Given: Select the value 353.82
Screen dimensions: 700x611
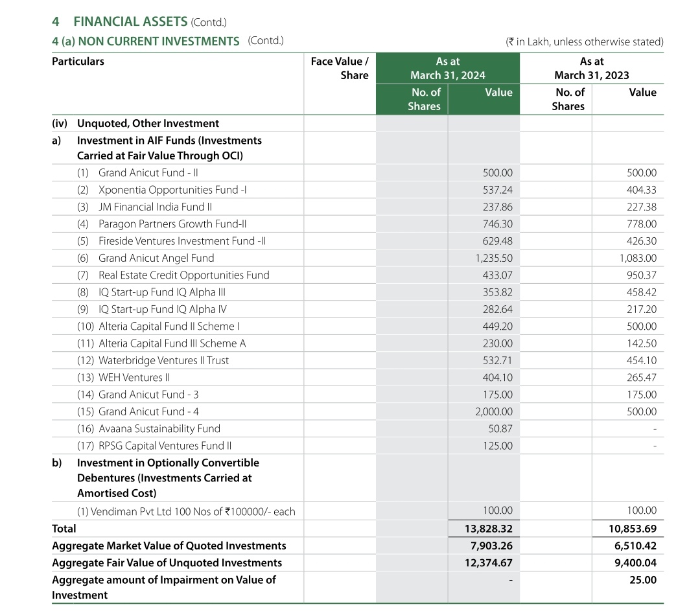Looking at the screenshot, I should click(x=497, y=292).
